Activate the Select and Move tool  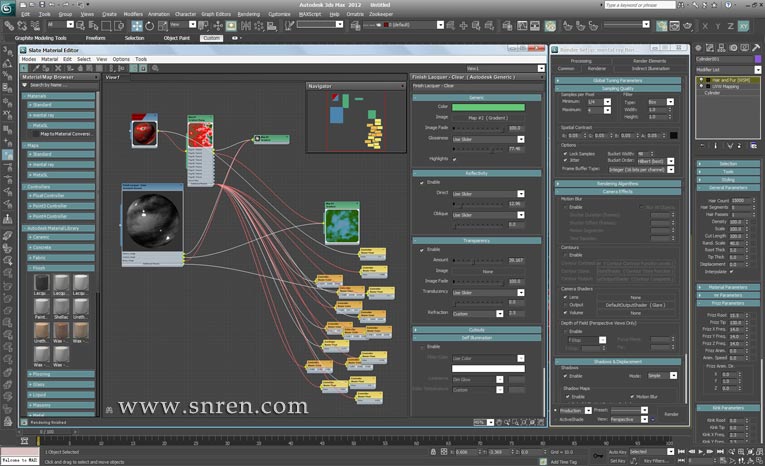coord(137,25)
